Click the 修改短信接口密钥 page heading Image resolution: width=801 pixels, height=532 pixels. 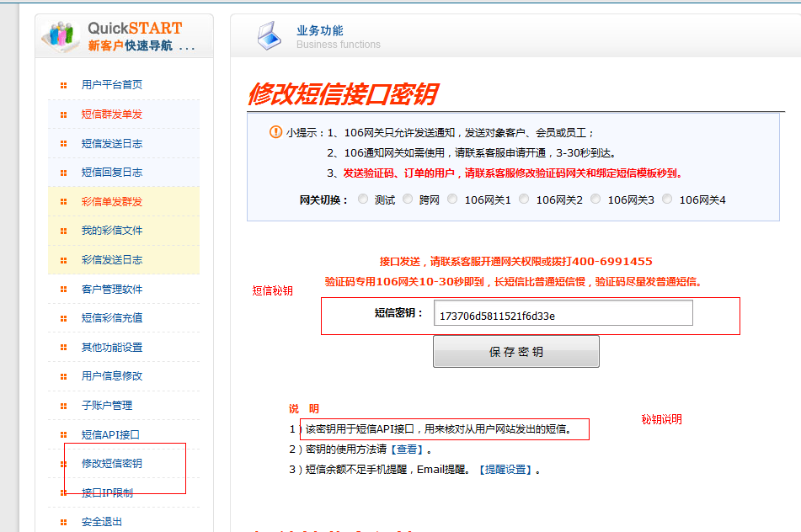pyautogui.click(x=342, y=94)
